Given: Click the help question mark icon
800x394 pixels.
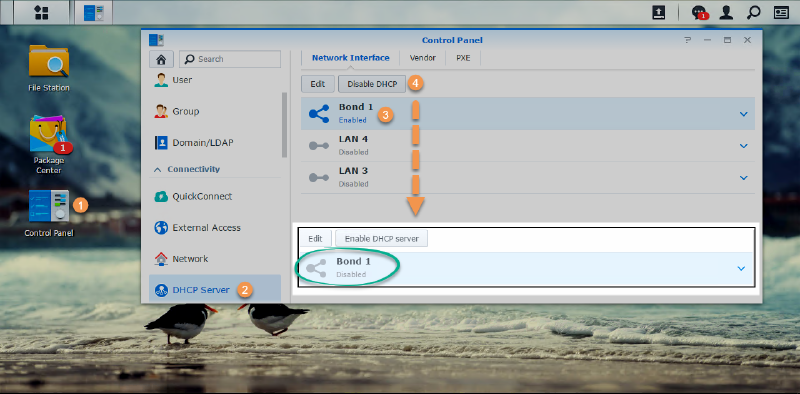Looking at the screenshot, I should point(688,40).
